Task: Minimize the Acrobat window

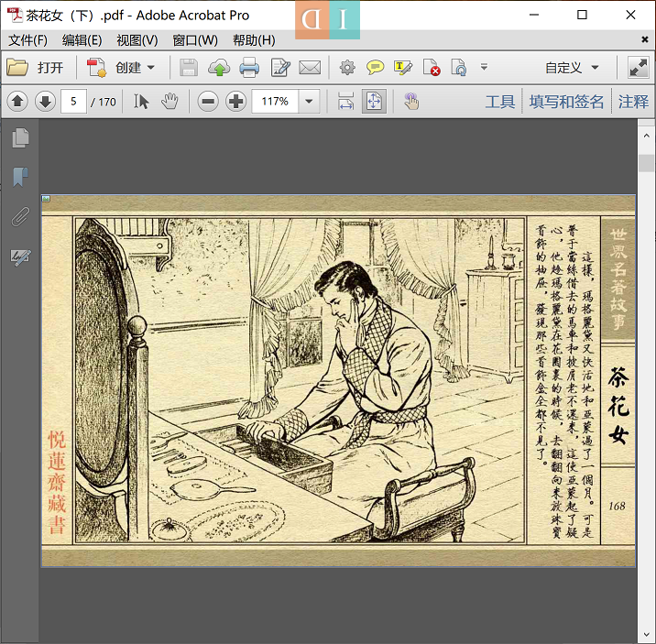Action: tap(534, 15)
